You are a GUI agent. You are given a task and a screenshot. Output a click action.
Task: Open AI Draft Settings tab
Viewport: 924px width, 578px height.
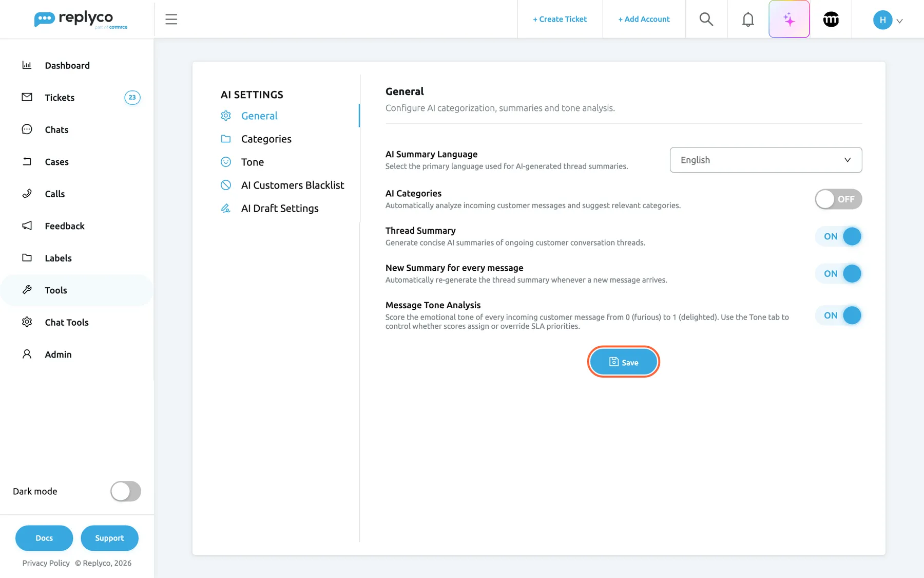pos(280,208)
